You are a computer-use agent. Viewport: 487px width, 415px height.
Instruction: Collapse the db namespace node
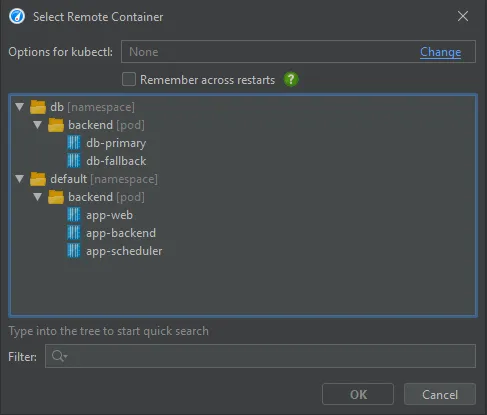[x=20, y=107]
